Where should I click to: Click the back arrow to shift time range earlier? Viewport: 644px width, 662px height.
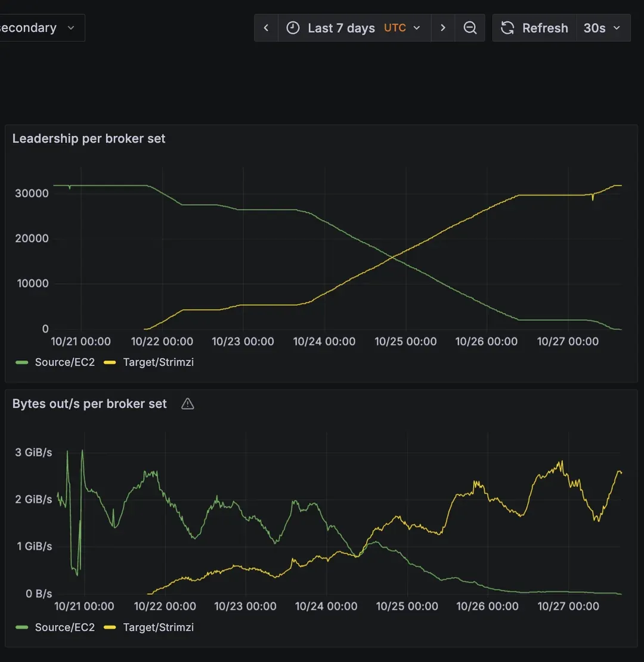(x=266, y=27)
